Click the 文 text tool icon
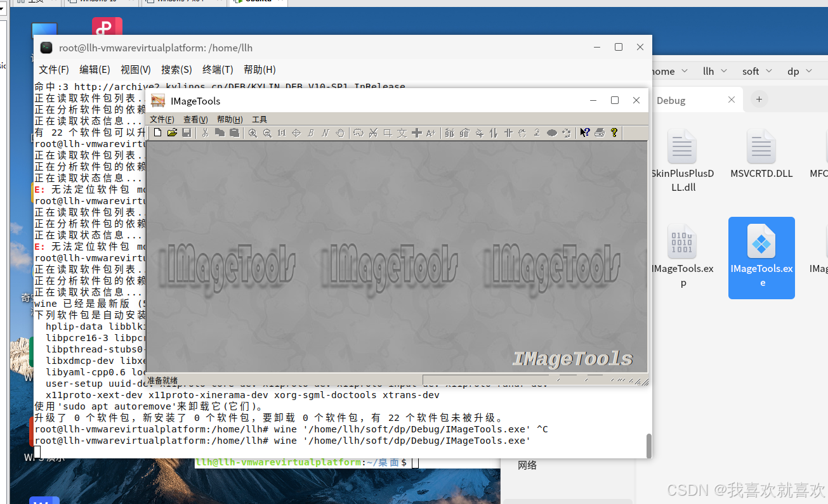 point(402,133)
